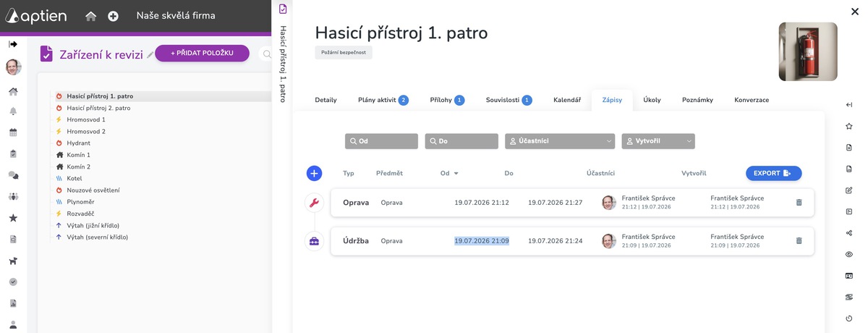Click the history clock icon in right toolbar
868x333 pixels.
point(849,319)
